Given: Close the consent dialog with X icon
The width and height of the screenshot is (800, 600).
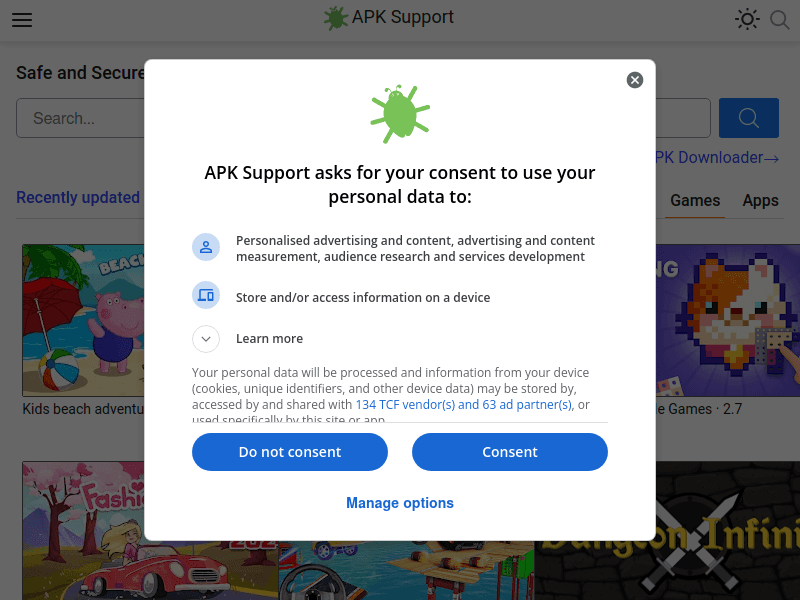Looking at the screenshot, I should pos(635,80).
